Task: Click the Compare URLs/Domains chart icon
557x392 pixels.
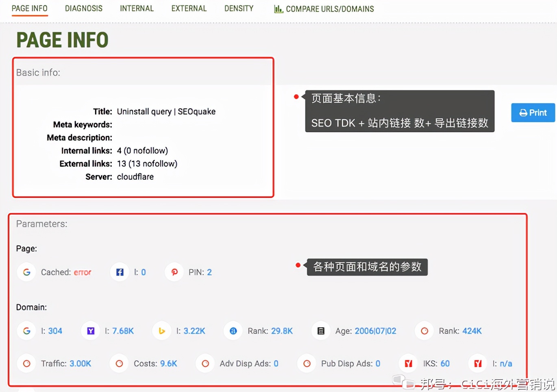Action: pyautogui.click(x=278, y=8)
